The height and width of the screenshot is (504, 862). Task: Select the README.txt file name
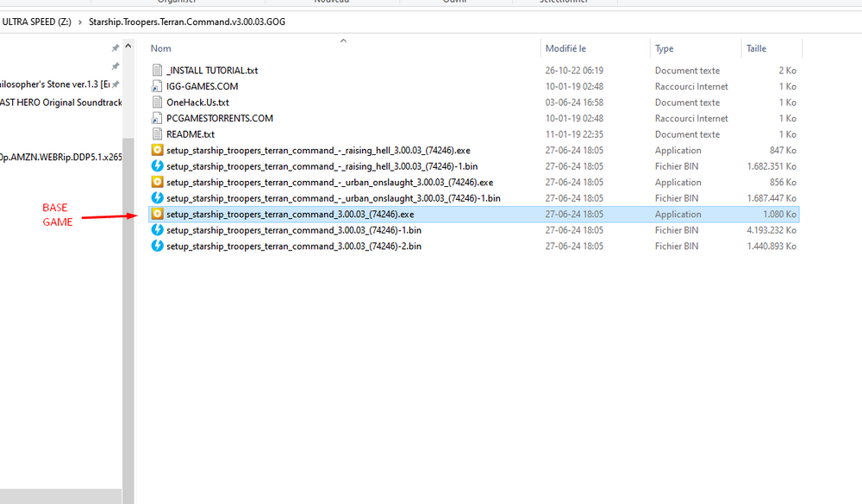[x=191, y=134]
